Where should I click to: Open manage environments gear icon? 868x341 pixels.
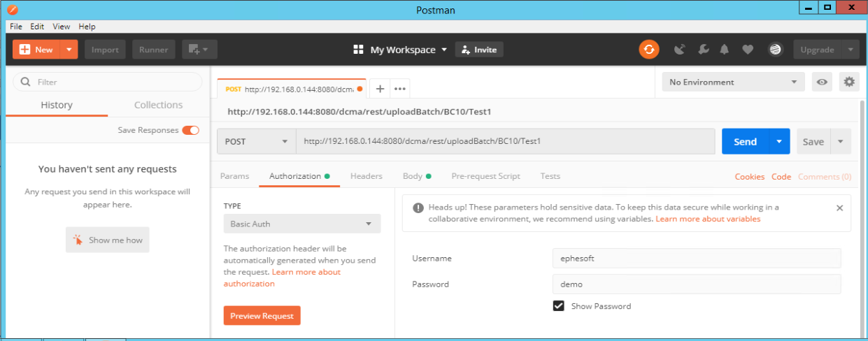pos(849,82)
